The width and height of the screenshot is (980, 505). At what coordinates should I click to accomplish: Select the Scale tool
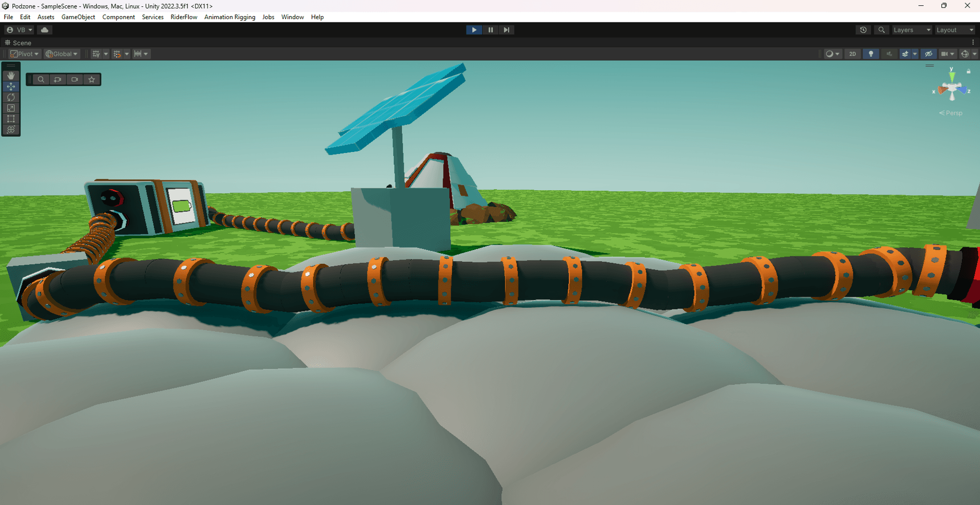pos(11,108)
